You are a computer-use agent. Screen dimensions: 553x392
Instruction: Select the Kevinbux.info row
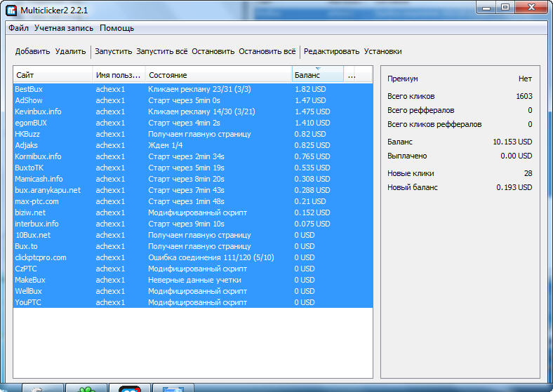click(x=193, y=111)
